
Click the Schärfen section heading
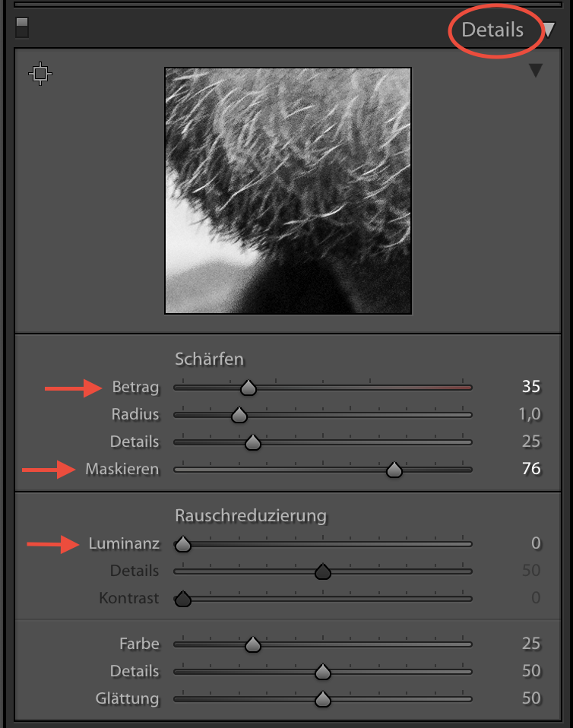coord(210,358)
